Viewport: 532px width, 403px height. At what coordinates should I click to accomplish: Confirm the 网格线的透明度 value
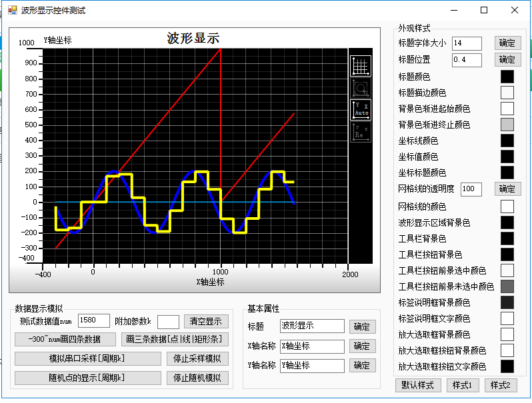pyautogui.click(x=507, y=189)
